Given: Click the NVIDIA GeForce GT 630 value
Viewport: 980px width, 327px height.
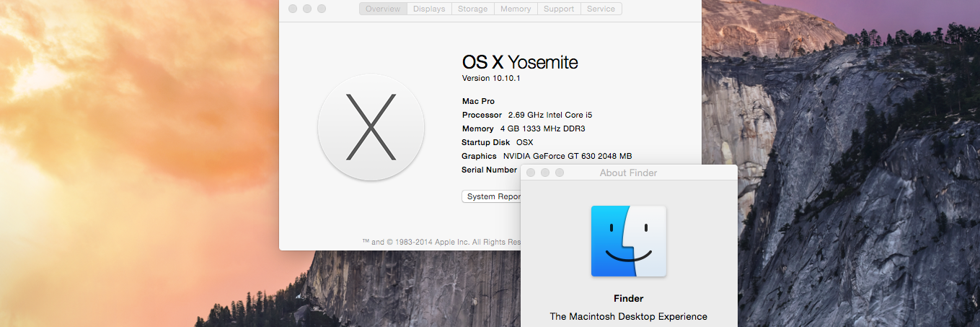Looking at the screenshot, I should 568,156.
